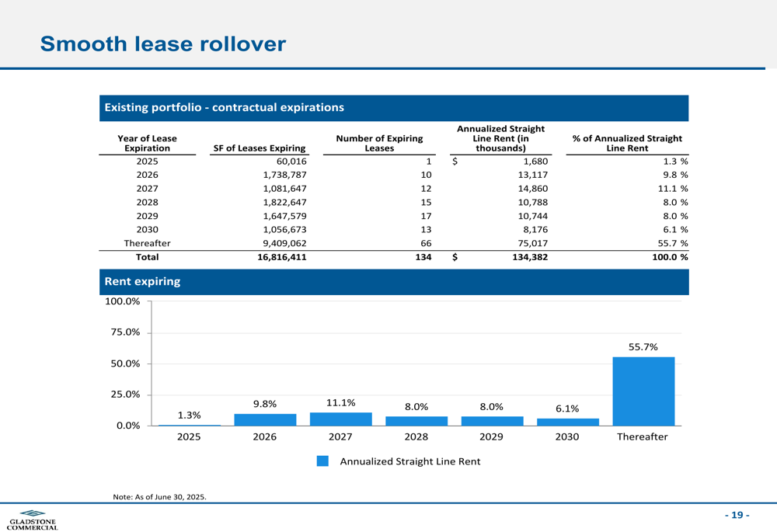Viewport: 777px width, 532px height.
Task: Click the 75,017 rent value cell
Action: click(x=533, y=243)
